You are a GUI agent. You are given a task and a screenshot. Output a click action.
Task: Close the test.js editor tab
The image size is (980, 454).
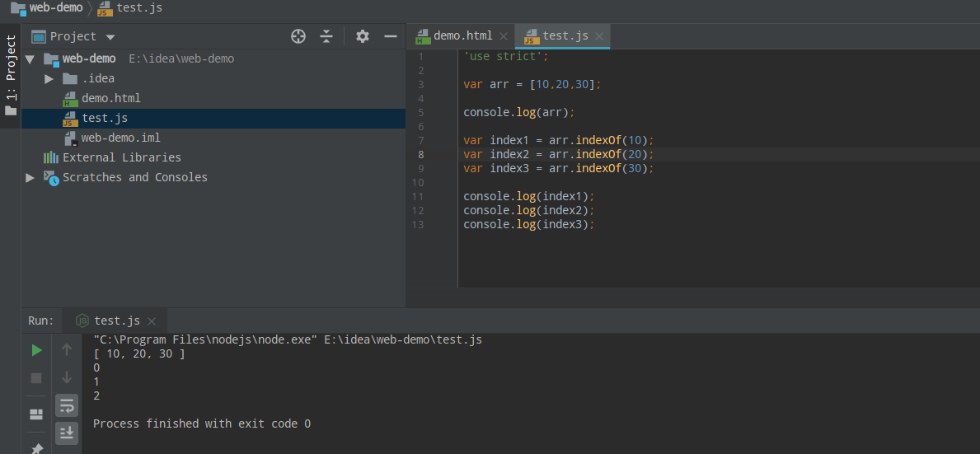coord(599,36)
